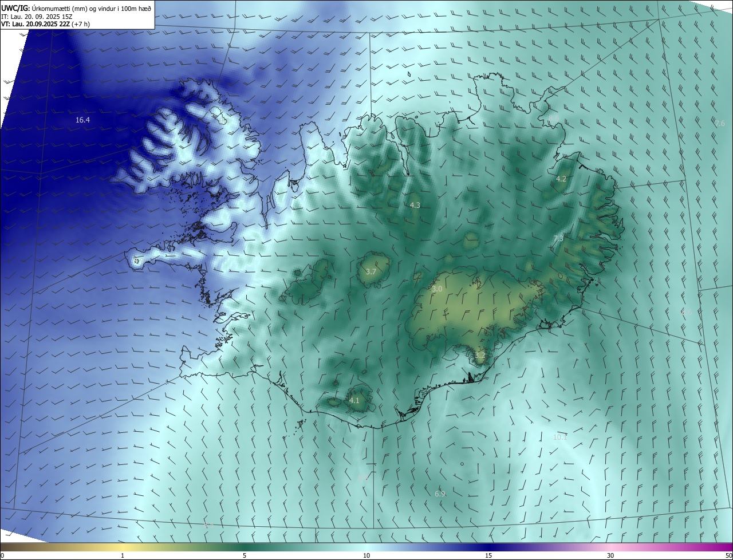Click the precipitable water color scale bar
Image resolution: width=733 pixels, height=560 pixels.
pos(366,547)
